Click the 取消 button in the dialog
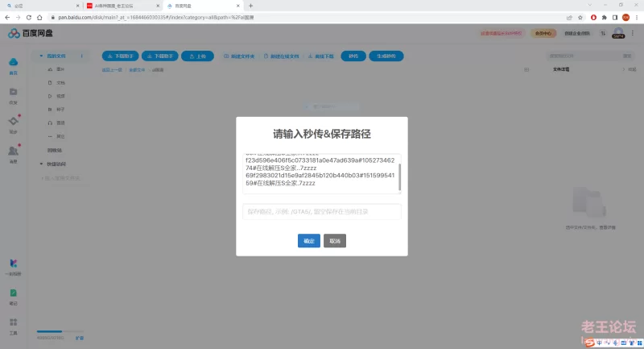Image resolution: width=644 pixels, height=349 pixels. (335, 241)
